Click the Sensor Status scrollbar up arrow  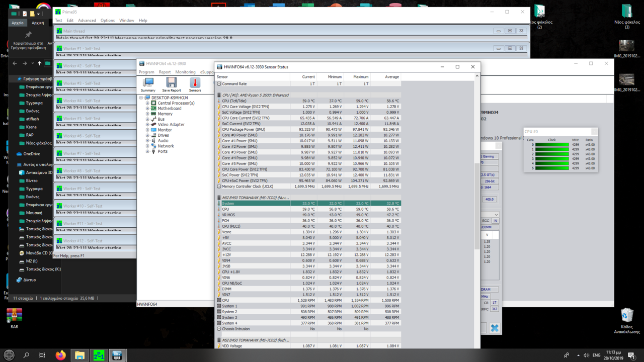pyautogui.click(x=477, y=76)
